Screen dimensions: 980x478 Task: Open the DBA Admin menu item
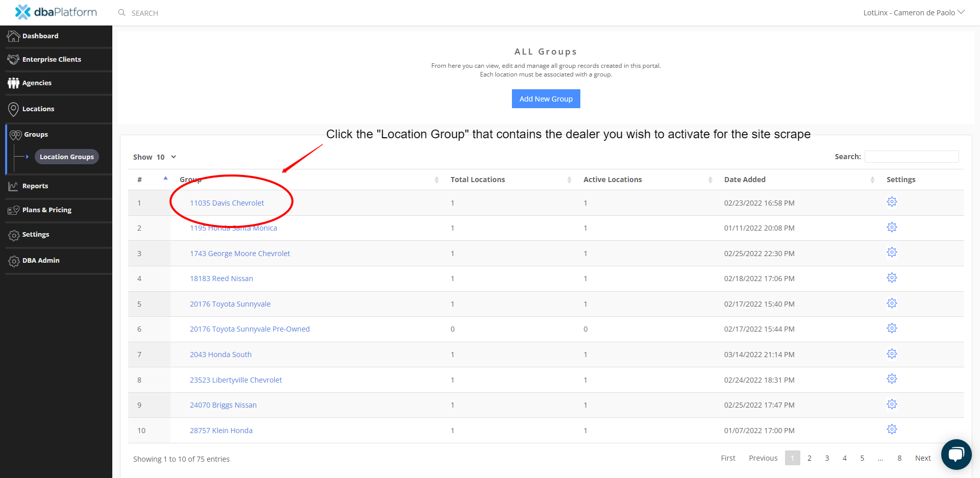point(41,261)
